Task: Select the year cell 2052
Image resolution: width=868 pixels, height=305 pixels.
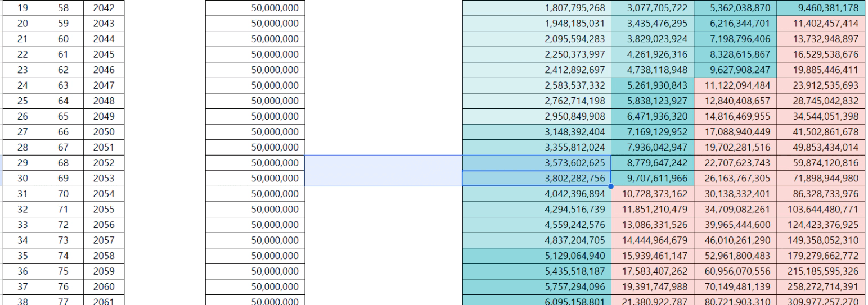Action: tap(104, 163)
